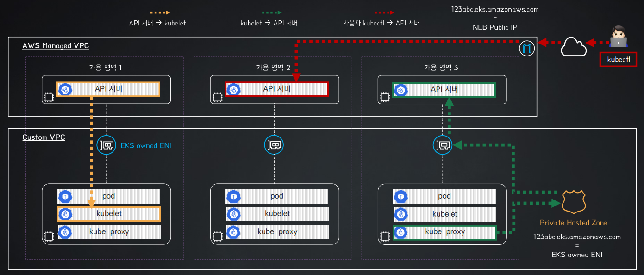Screen dimensions: 644x275
Task: Click the kube-proxy label in 가용 영역 1
Action: (109, 232)
